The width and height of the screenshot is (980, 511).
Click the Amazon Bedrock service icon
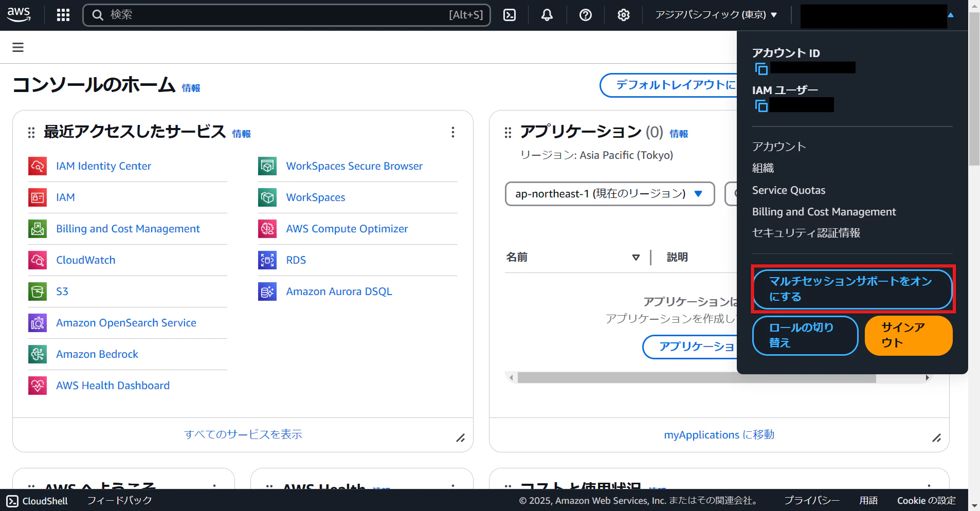pyautogui.click(x=38, y=354)
